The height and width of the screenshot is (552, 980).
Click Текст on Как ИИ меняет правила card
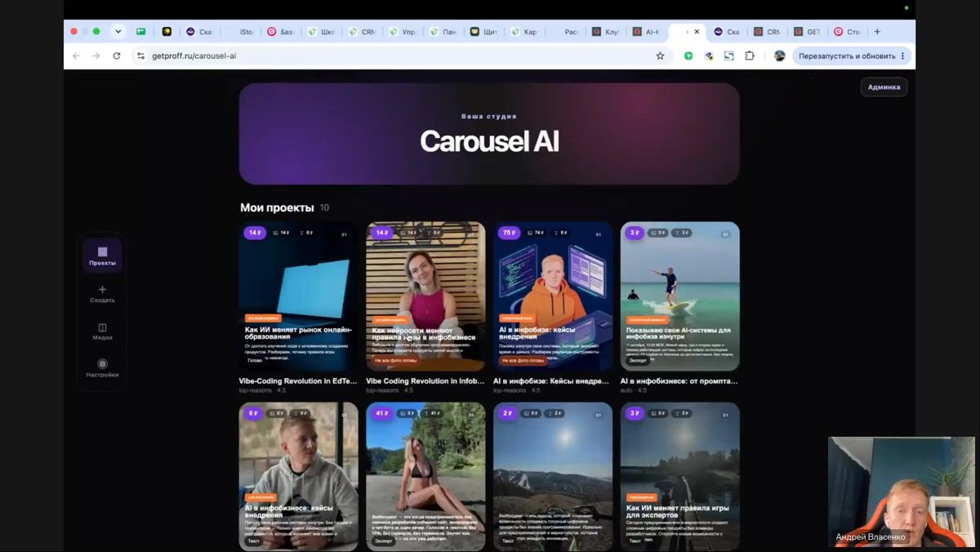click(x=635, y=541)
